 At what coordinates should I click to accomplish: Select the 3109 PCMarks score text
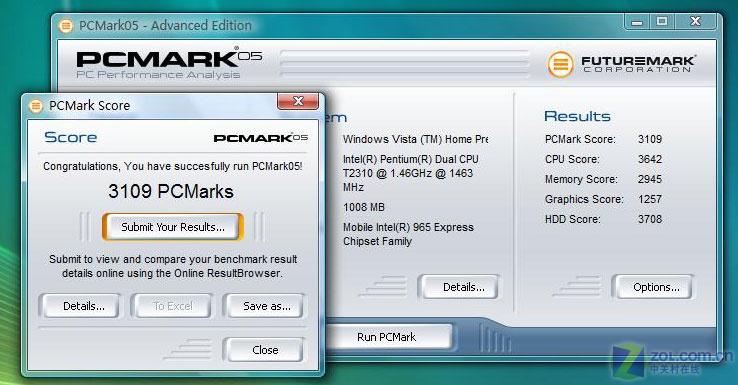coord(171,192)
